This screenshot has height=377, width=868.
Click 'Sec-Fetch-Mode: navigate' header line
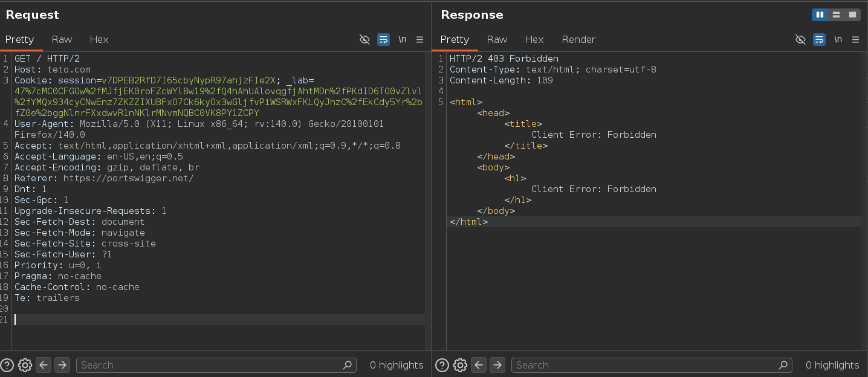tap(80, 233)
